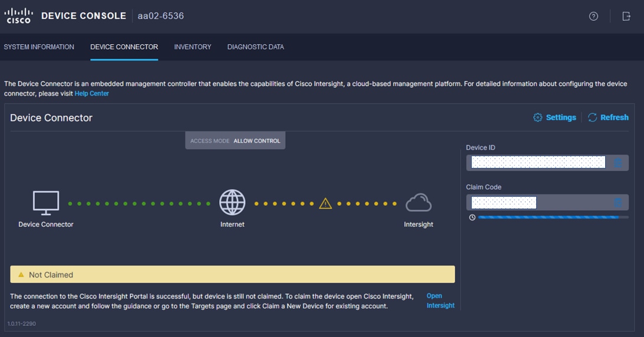Click the Settings gear icon
Screen dimensions: 644x337
tap(537, 117)
